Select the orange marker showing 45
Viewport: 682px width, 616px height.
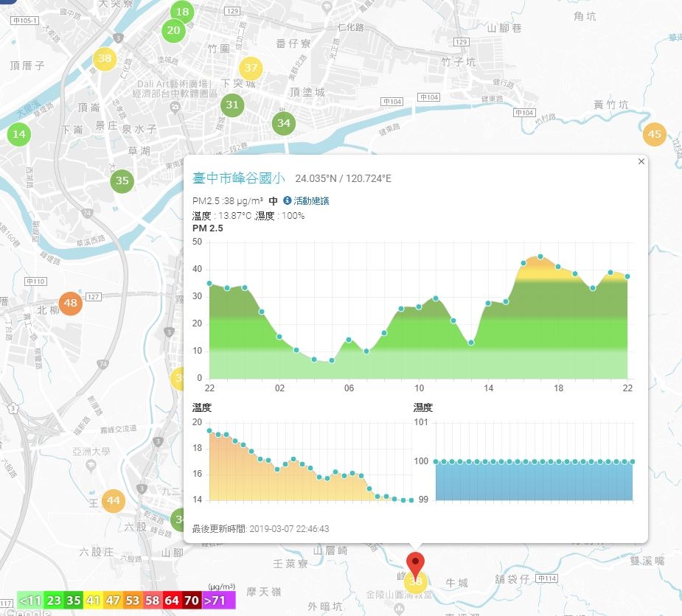click(654, 134)
